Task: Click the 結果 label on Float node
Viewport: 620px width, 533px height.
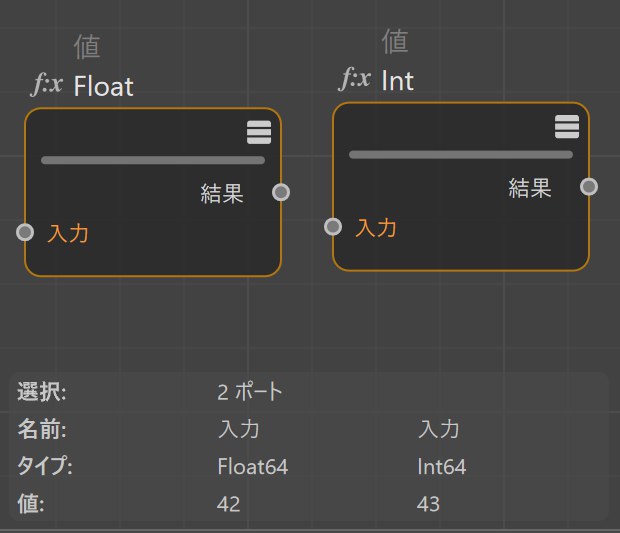Action: [222, 193]
